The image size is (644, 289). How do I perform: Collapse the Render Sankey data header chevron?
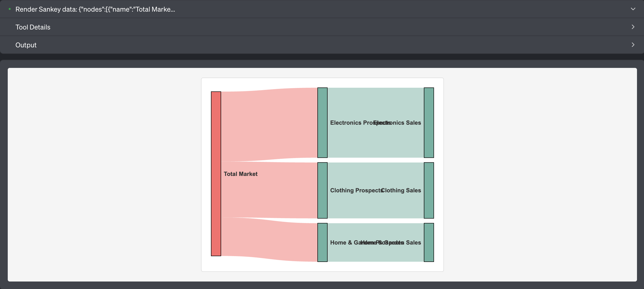pyautogui.click(x=633, y=9)
